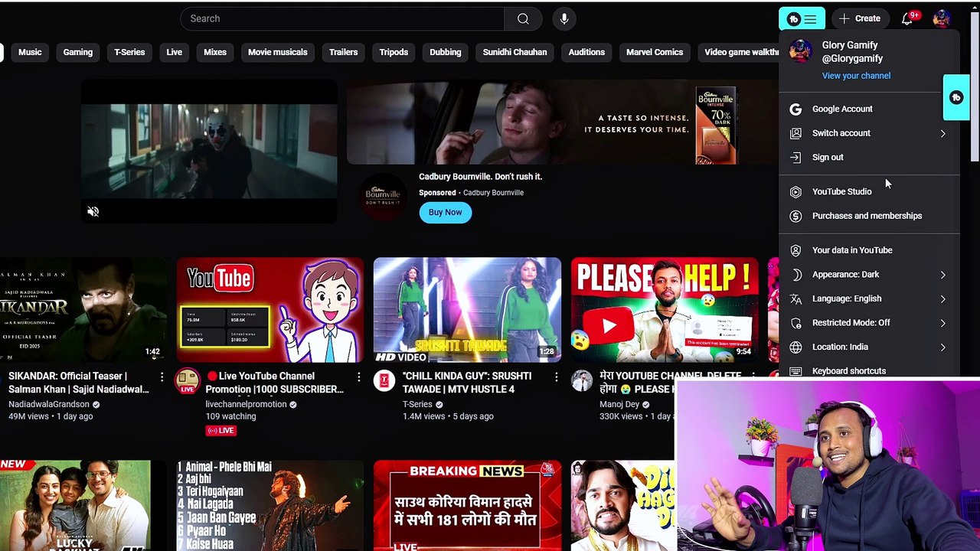980x551 pixels.
Task: Click the search magnifier button
Action: click(x=523, y=18)
